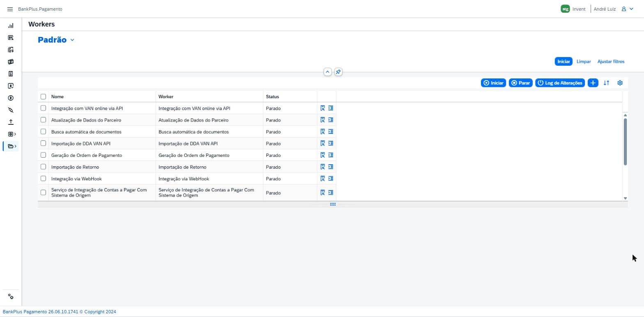Click the scrollbar down arrow of table
Image resolution: width=644 pixels, height=317 pixels.
(x=625, y=198)
